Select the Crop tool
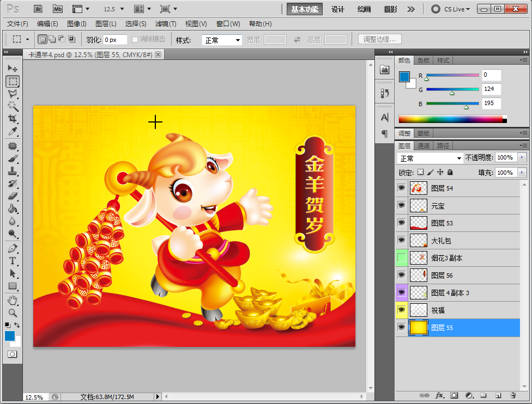Viewport: 532px width, 404px height. pyautogui.click(x=13, y=119)
